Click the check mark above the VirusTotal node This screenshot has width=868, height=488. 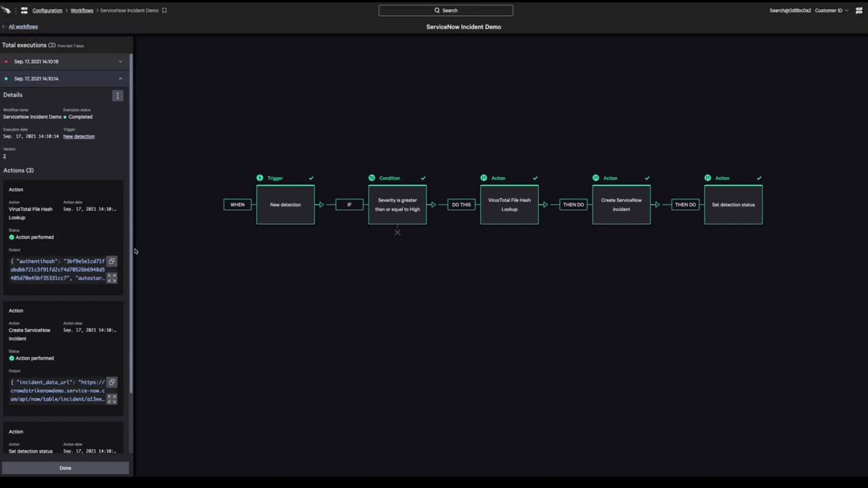(x=535, y=178)
